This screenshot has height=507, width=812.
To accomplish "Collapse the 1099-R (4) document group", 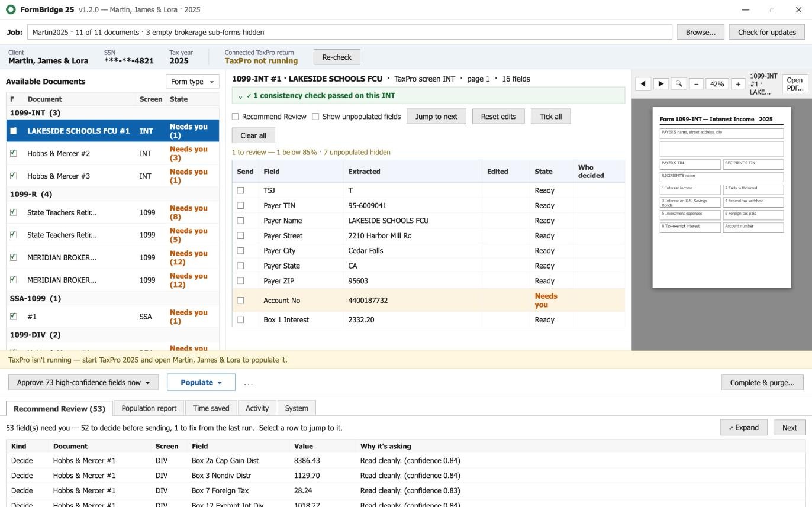I will pyautogui.click(x=112, y=194).
